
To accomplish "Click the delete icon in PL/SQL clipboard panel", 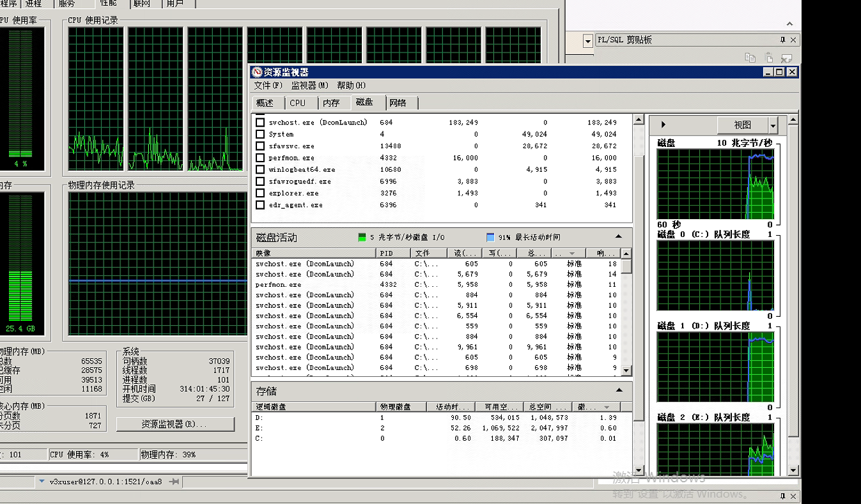I will (787, 57).
